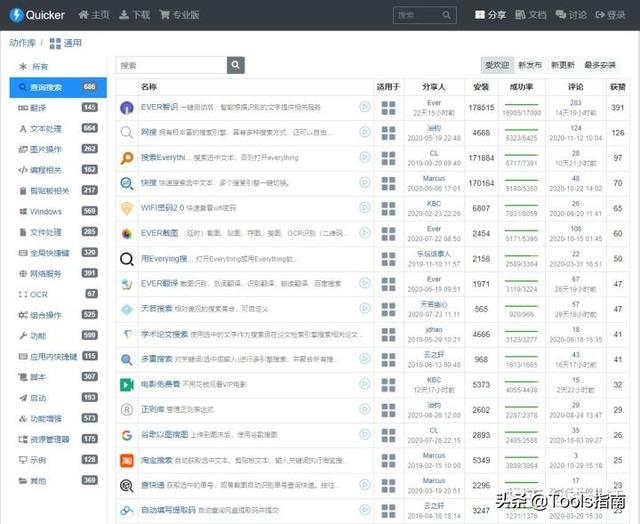Click the EVER截图 colorful icon
The width and height of the screenshot is (640, 524).
pos(127,234)
